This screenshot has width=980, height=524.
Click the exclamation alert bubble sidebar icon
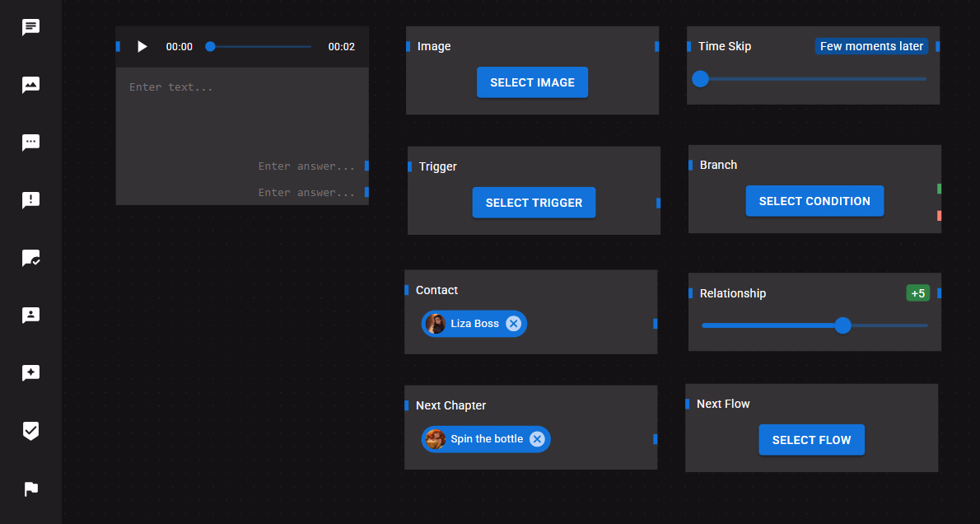pos(30,200)
